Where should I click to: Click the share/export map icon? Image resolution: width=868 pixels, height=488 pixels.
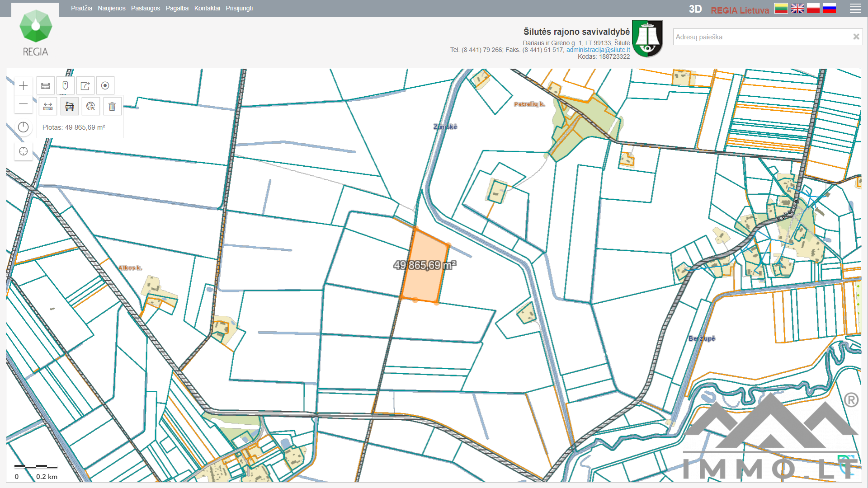85,86
